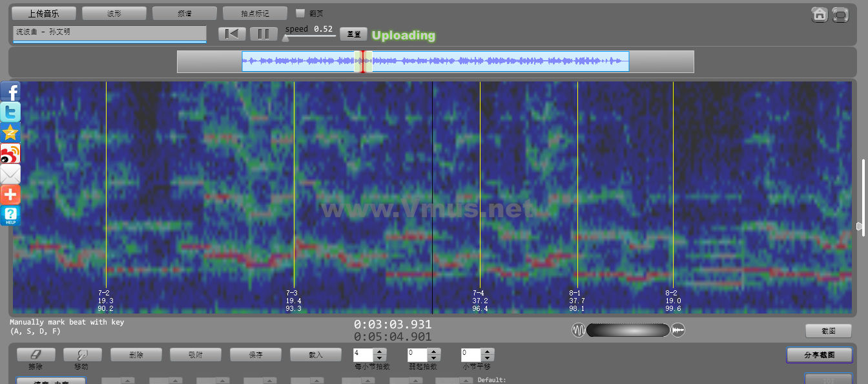Share via the Twitter icon

click(x=10, y=112)
